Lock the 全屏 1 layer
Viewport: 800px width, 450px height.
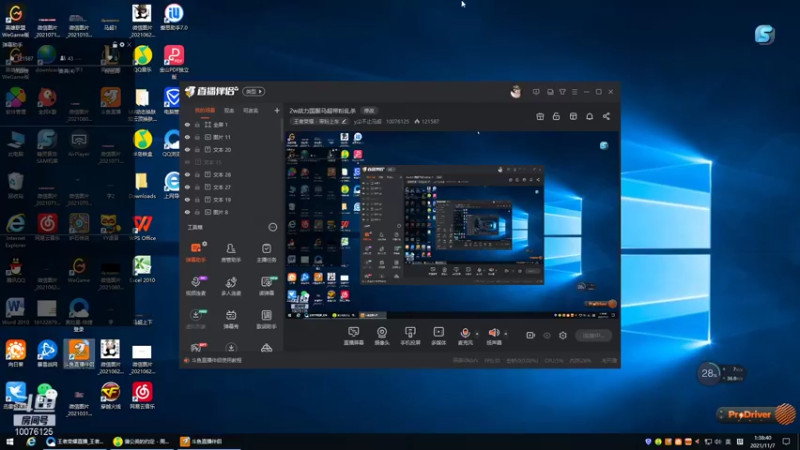pyautogui.click(x=197, y=124)
